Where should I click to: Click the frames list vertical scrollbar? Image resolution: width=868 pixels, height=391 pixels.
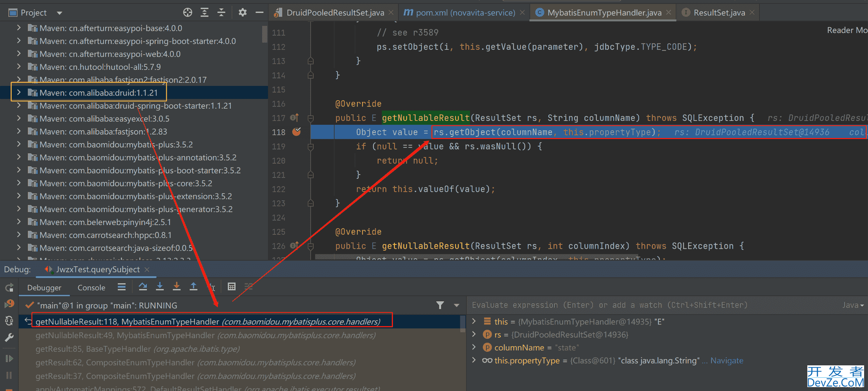[463, 323]
